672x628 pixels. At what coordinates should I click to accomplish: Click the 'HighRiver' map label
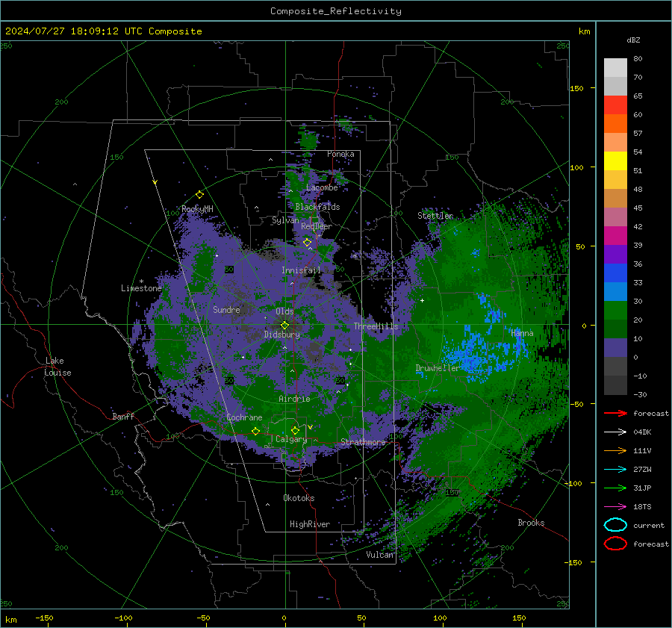[310, 524]
